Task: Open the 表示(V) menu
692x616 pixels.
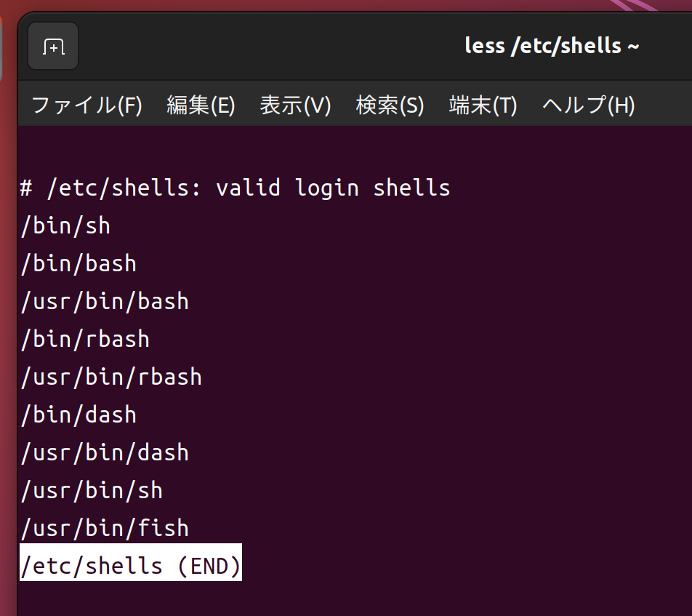Action: pos(295,105)
